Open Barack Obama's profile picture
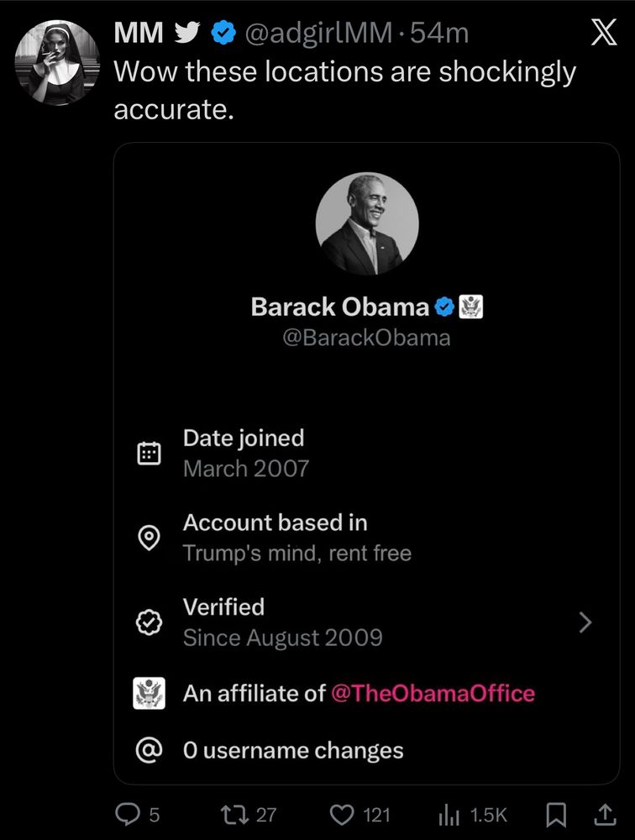Screen dimensions: 635x840 (x=367, y=223)
